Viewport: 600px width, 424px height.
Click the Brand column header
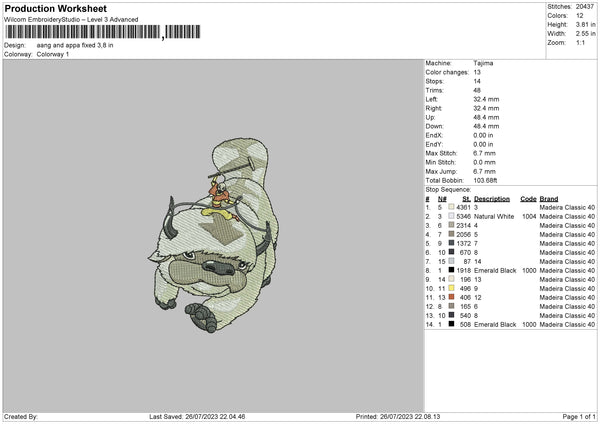coord(549,198)
